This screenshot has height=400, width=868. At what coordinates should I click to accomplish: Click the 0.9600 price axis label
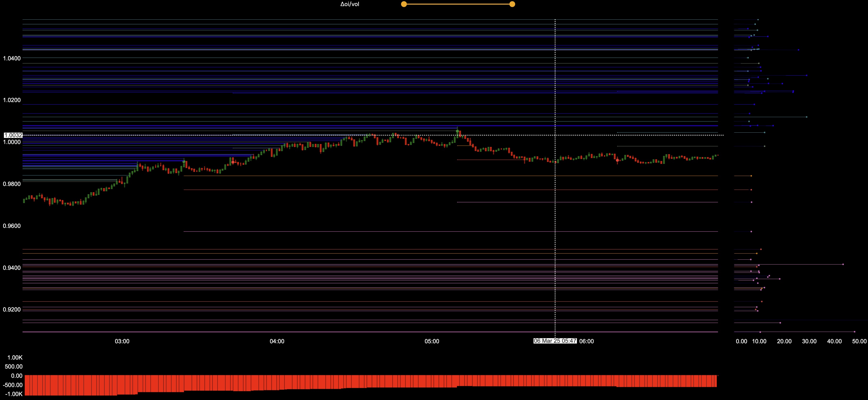click(x=12, y=226)
